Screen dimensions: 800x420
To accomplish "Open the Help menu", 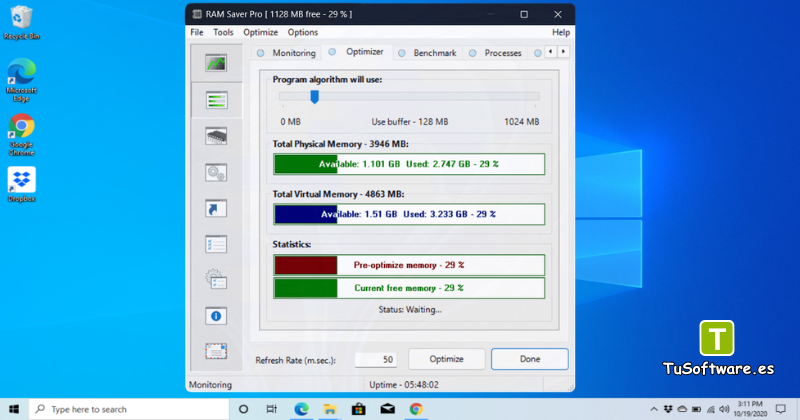I will click(x=561, y=32).
